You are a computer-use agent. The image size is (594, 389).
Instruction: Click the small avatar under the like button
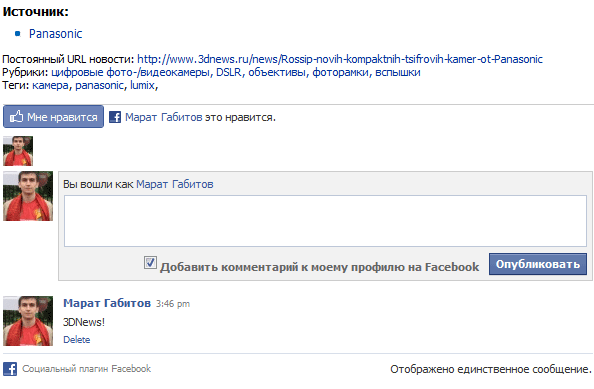(x=18, y=151)
